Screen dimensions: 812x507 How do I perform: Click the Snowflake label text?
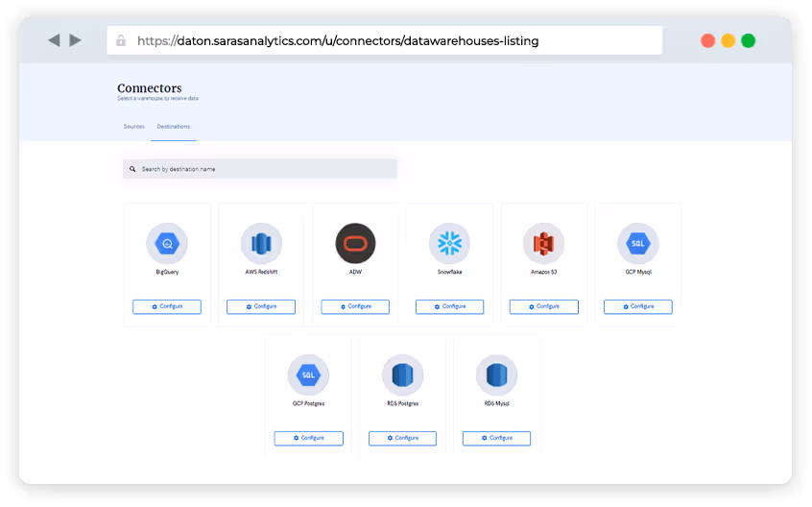449,272
